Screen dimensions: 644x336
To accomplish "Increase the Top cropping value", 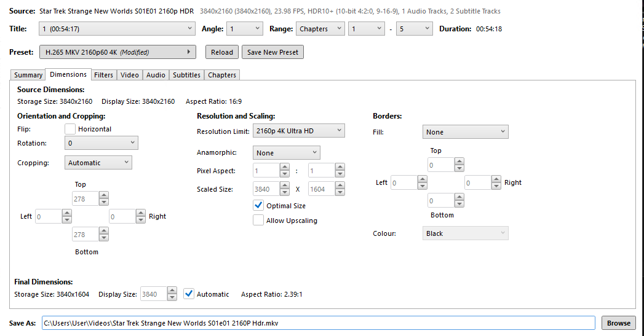I will [103, 195].
